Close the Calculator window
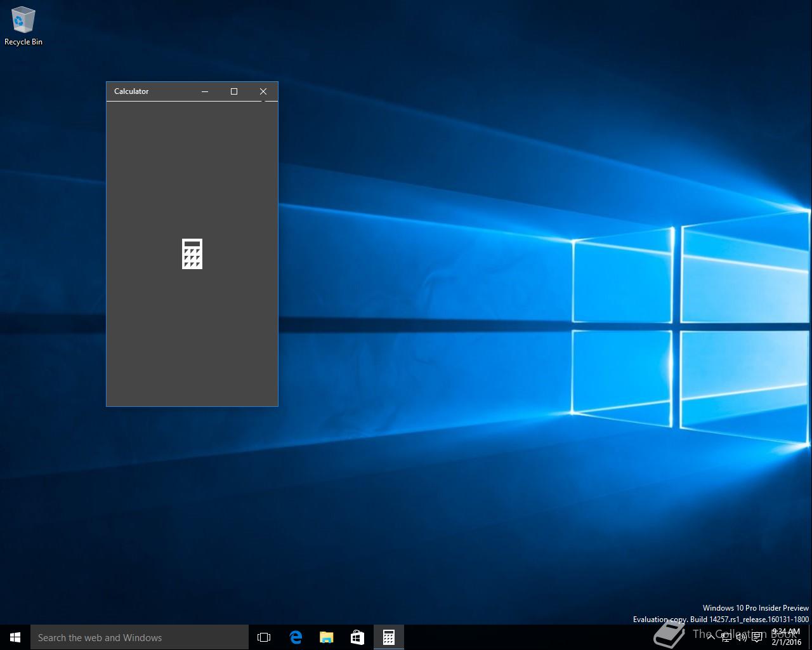Viewport: 812px width, 650px height. (263, 91)
